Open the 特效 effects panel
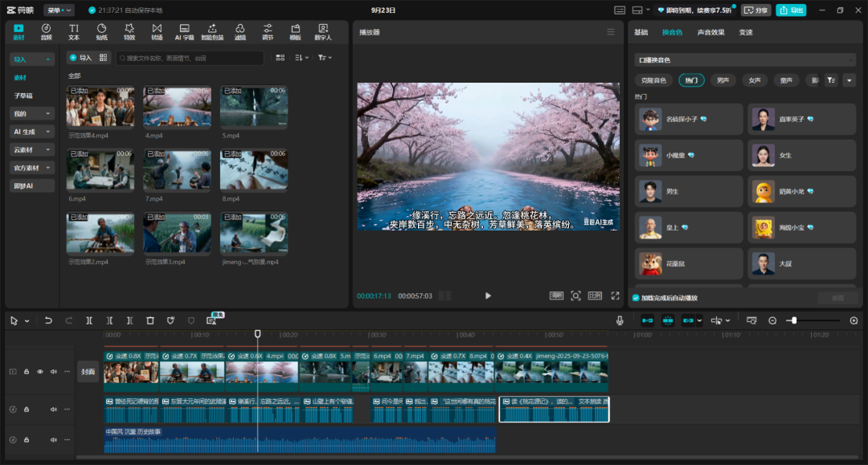The width and height of the screenshot is (868, 465). 129,32
